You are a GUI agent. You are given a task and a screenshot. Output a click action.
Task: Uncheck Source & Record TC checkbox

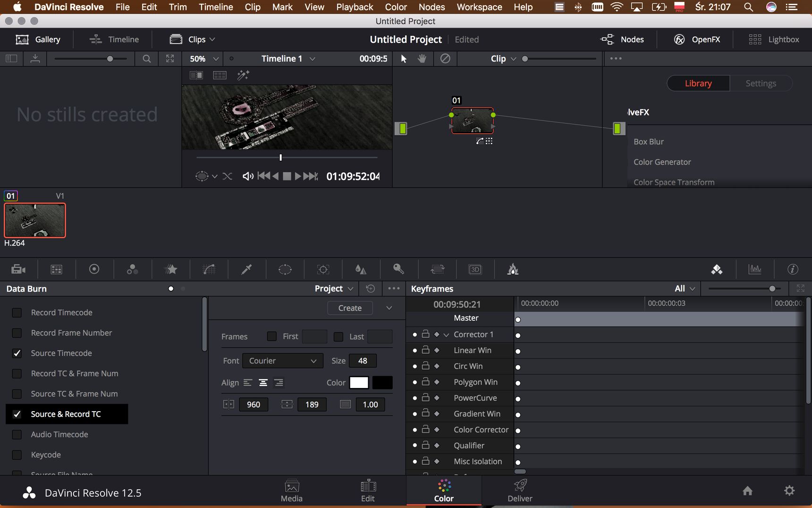[x=17, y=414]
